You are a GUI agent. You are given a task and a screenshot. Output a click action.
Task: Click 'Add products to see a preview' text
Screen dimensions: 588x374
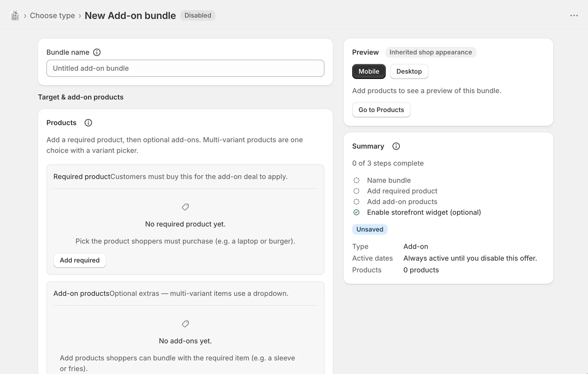tap(427, 91)
